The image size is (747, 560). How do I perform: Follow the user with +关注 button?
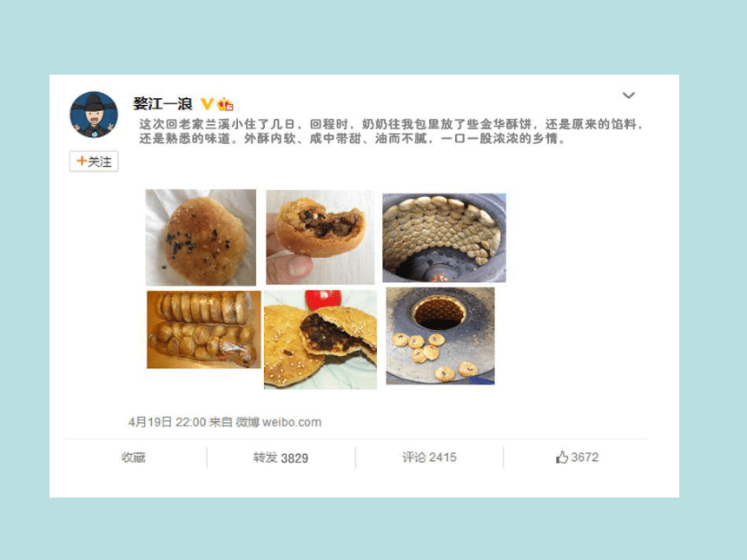point(94,161)
